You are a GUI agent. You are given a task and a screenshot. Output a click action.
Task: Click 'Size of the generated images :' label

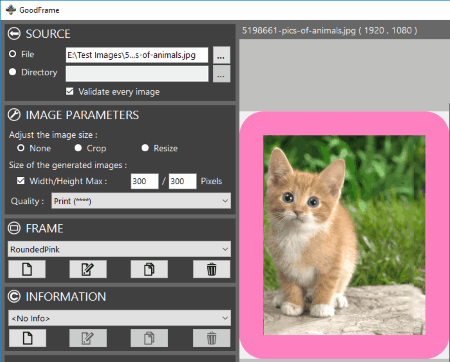[x=68, y=165]
